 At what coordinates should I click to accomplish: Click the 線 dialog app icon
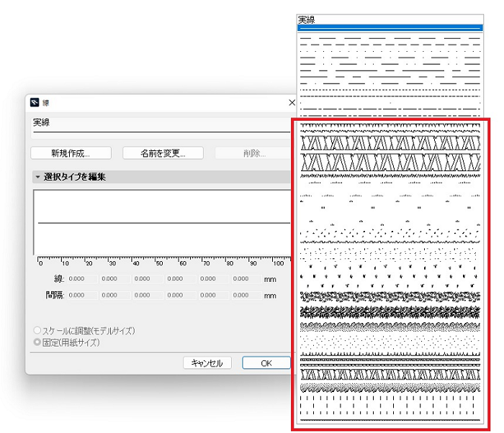[35, 102]
